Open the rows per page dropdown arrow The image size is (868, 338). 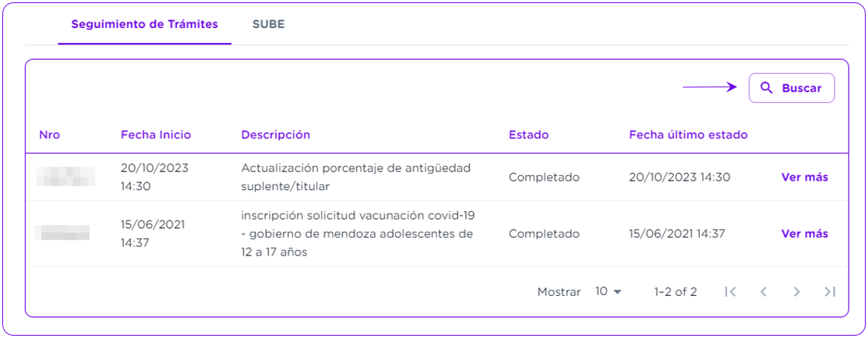618,292
